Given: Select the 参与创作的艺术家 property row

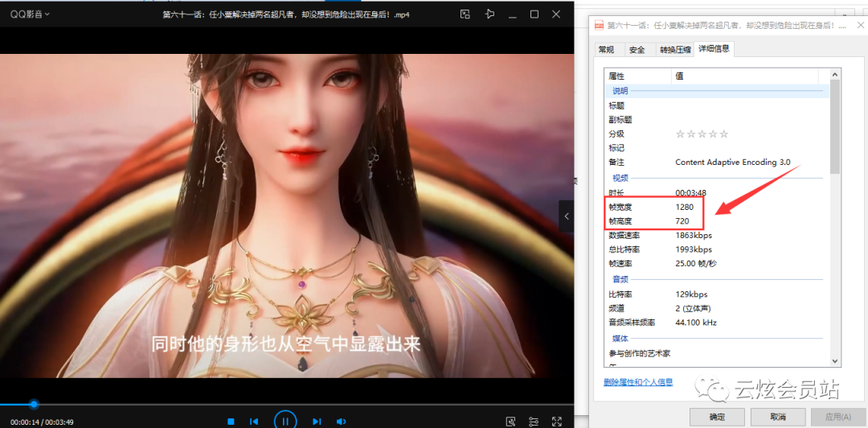Looking at the screenshot, I should click(x=718, y=353).
